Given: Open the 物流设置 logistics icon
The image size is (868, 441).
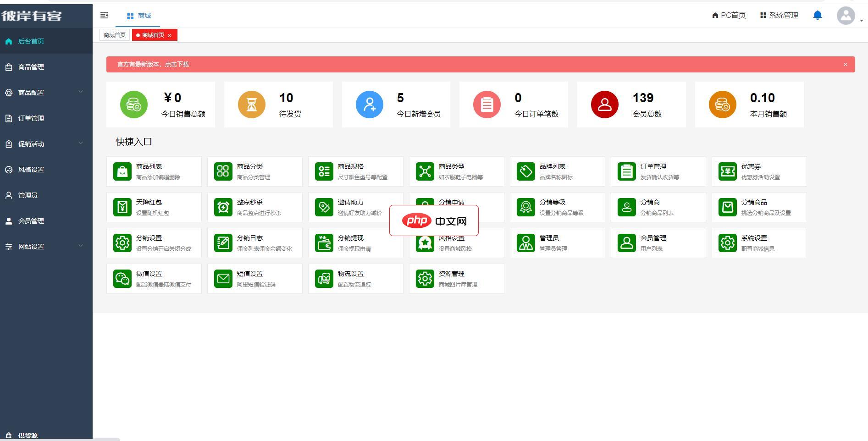Looking at the screenshot, I should coord(324,279).
